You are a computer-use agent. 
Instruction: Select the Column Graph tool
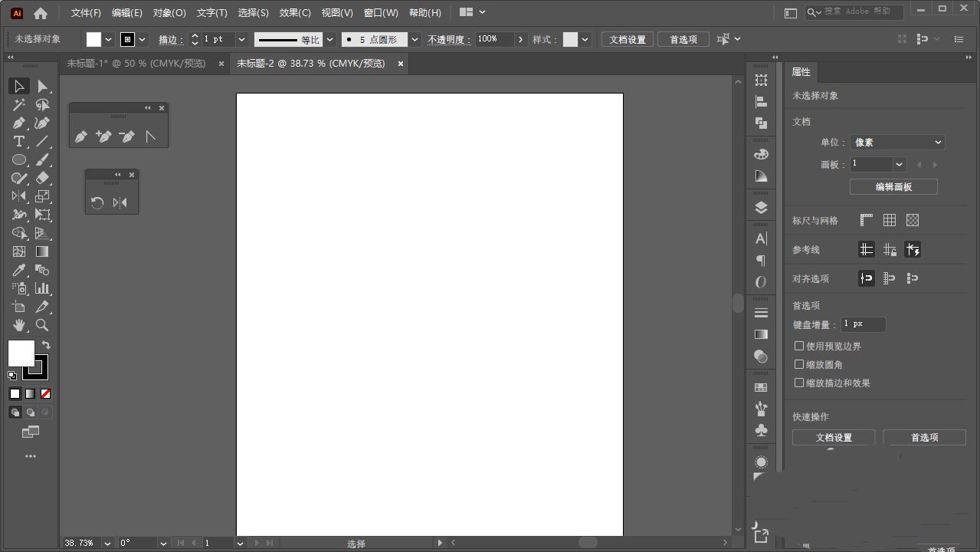pos(43,288)
